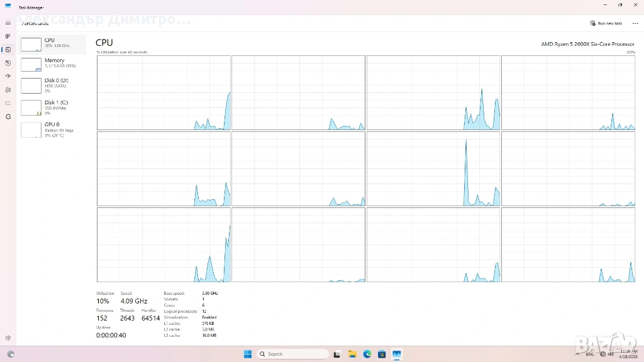Select Disk 0 (D:) performance item

pyautogui.click(x=53, y=85)
